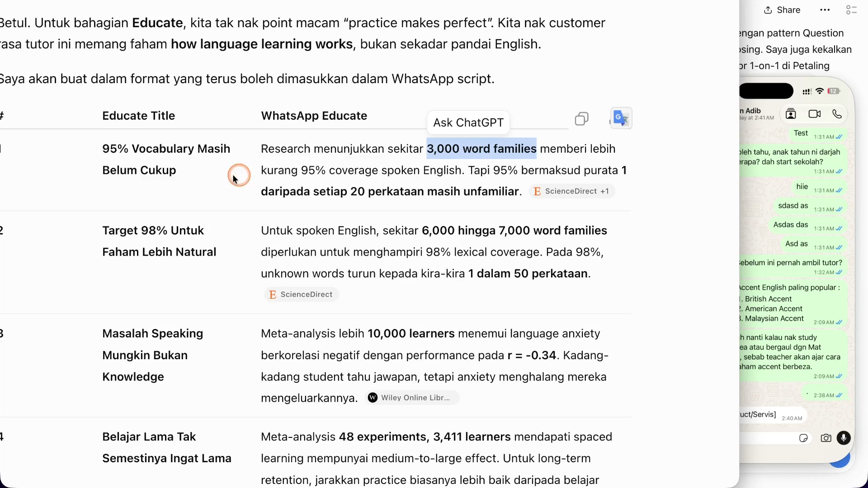Viewport: 868px width, 488px height.
Task: Click the 'WhatsApp Educate' column header
Action: click(314, 116)
